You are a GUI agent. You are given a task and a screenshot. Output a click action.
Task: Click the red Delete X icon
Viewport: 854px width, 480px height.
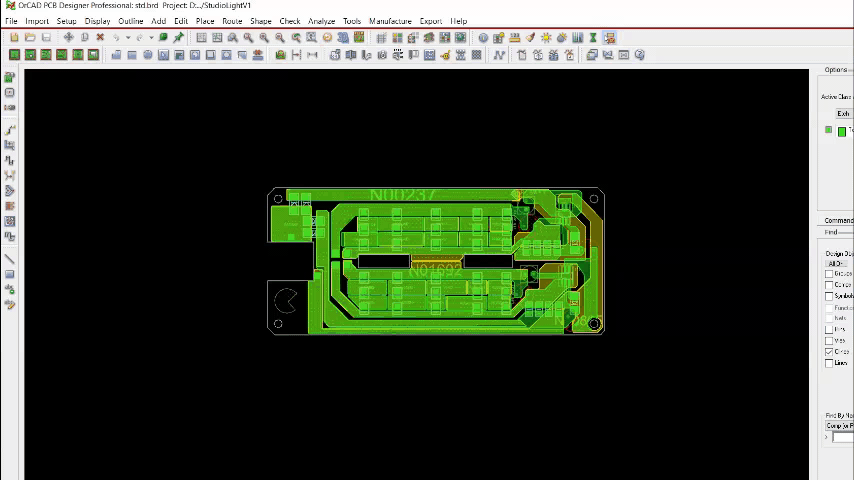(x=100, y=38)
